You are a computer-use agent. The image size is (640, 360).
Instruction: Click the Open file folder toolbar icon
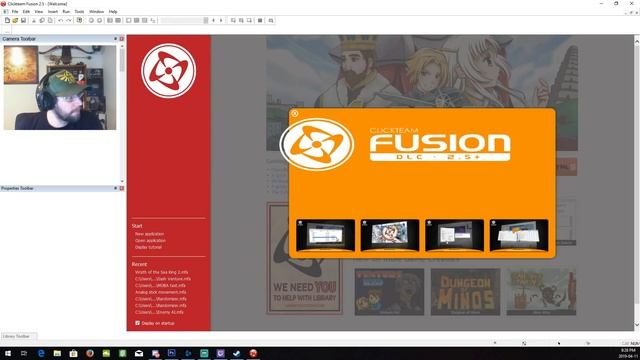pos(16,20)
